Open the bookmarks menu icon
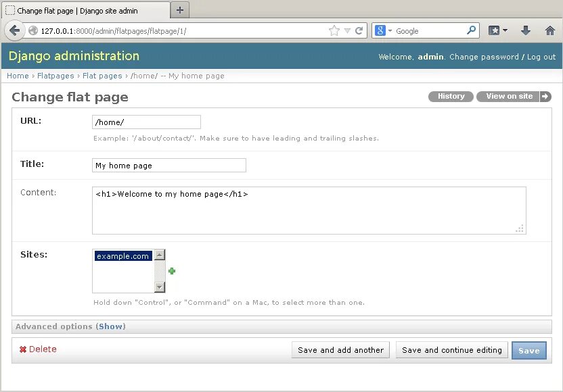 497,30
